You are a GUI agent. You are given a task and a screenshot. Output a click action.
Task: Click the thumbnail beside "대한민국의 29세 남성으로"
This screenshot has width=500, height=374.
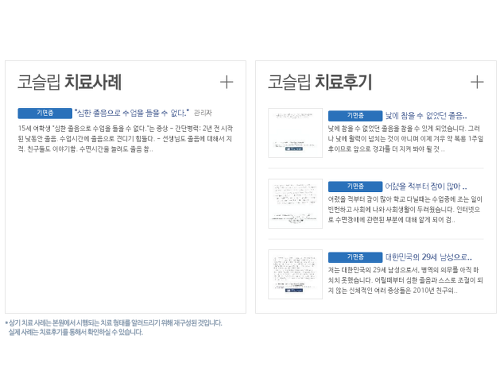pos(295,274)
